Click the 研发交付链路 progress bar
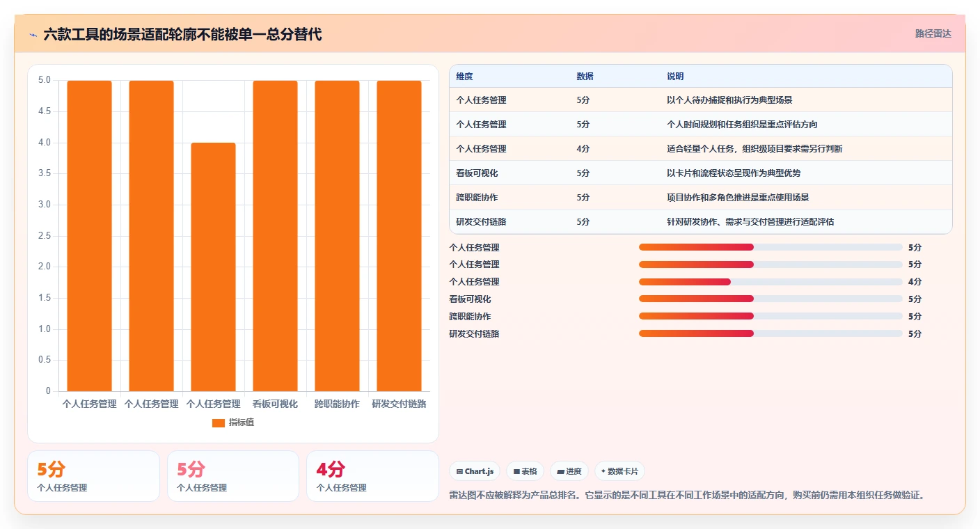Screen dimensions: 980x529 coord(770,333)
